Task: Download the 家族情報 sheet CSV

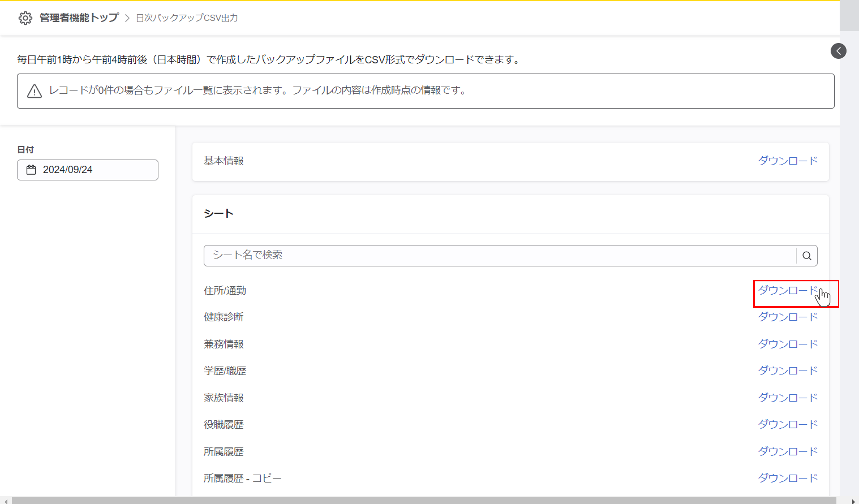Action: click(x=788, y=397)
